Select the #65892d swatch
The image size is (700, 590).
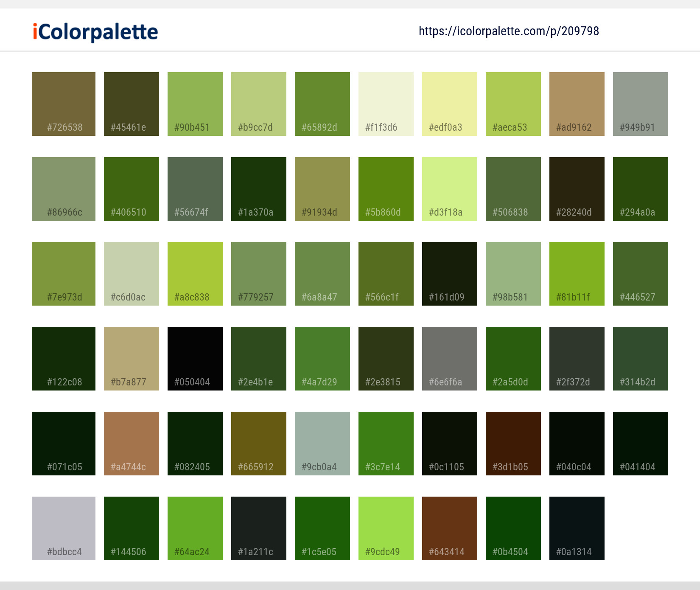tap(322, 104)
